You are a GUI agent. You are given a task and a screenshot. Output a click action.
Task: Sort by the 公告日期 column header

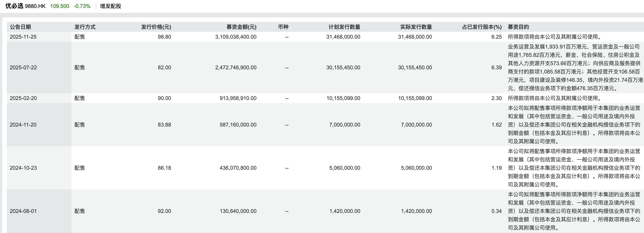20,27
